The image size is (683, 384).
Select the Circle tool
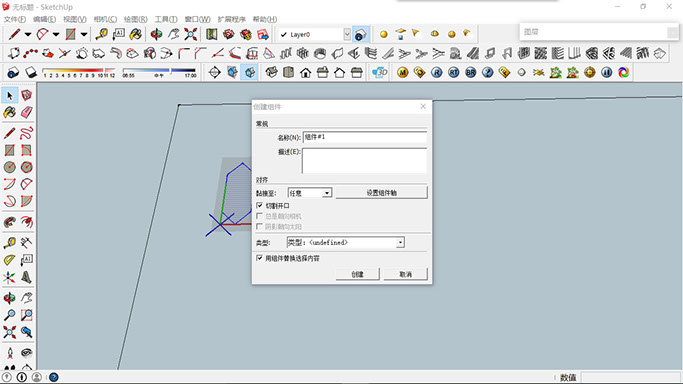pyautogui.click(x=10, y=167)
